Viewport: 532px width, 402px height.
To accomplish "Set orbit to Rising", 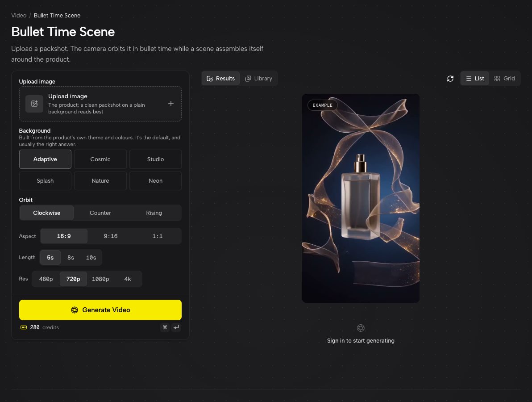I will [x=154, y=213].
